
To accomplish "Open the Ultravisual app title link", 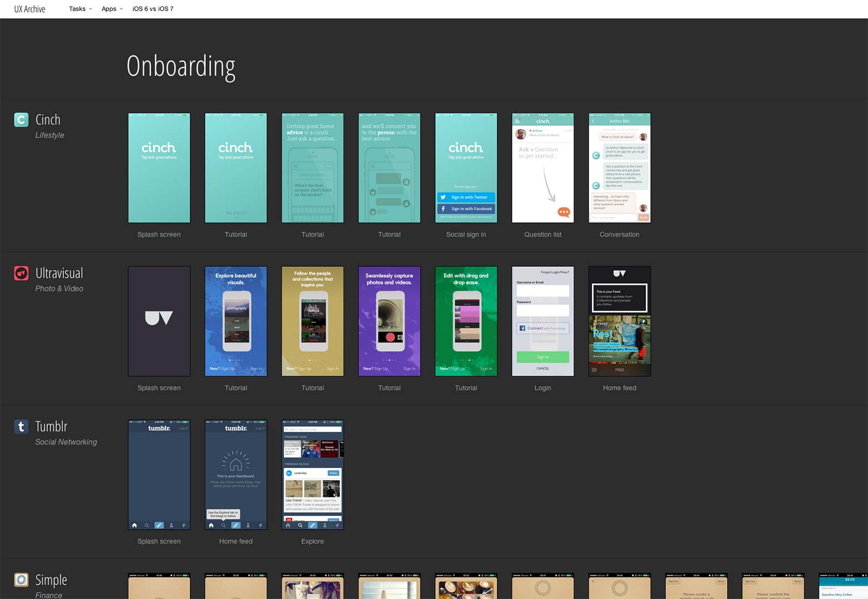I will pos(59,273).
